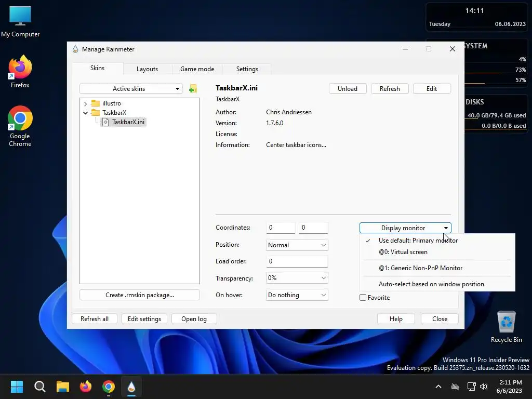Click the volume speaker tray icon
Image resolution: width=532 pixels, height=399 pixels.
point(484,387)
